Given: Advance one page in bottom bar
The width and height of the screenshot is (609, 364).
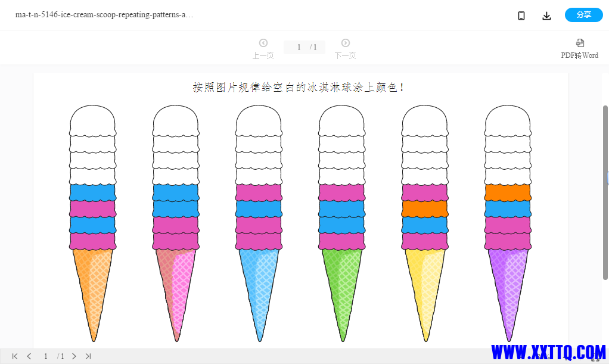Looking at the screenshot, I should 74,356.
